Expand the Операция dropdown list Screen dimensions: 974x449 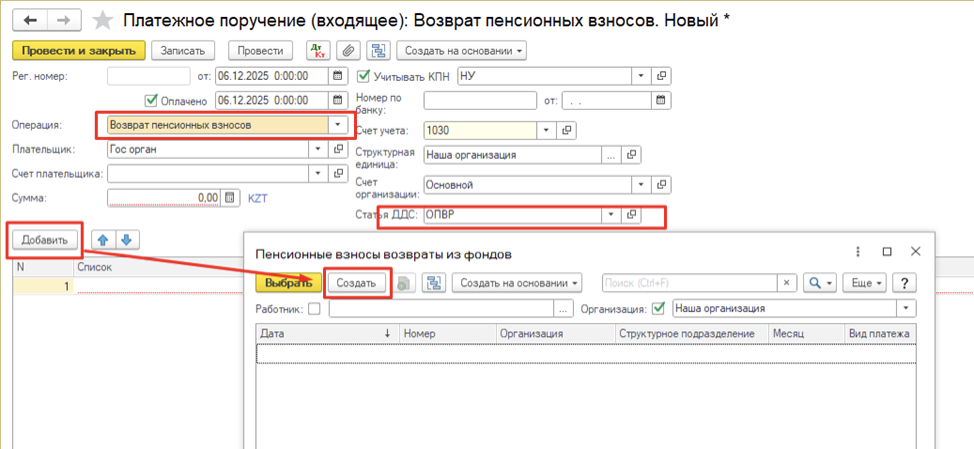(339, 125)
